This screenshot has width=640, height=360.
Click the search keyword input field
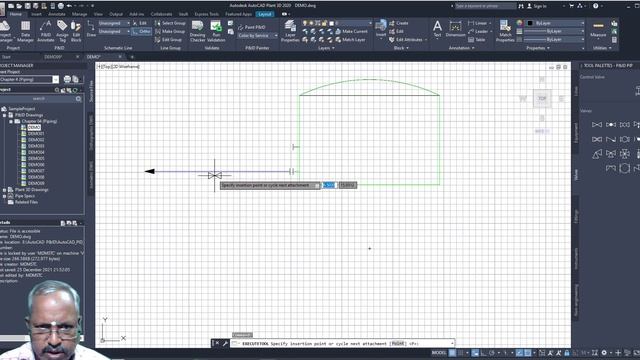point(485,6)
